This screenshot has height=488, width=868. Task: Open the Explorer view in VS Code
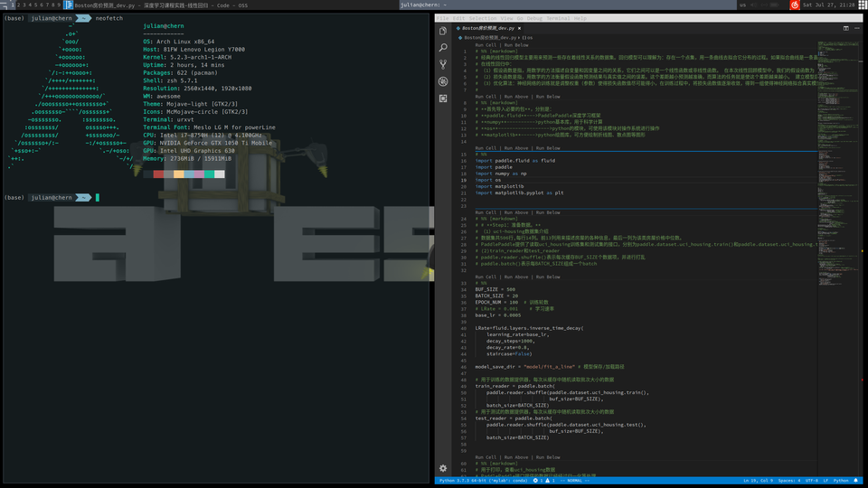point(443,31)
